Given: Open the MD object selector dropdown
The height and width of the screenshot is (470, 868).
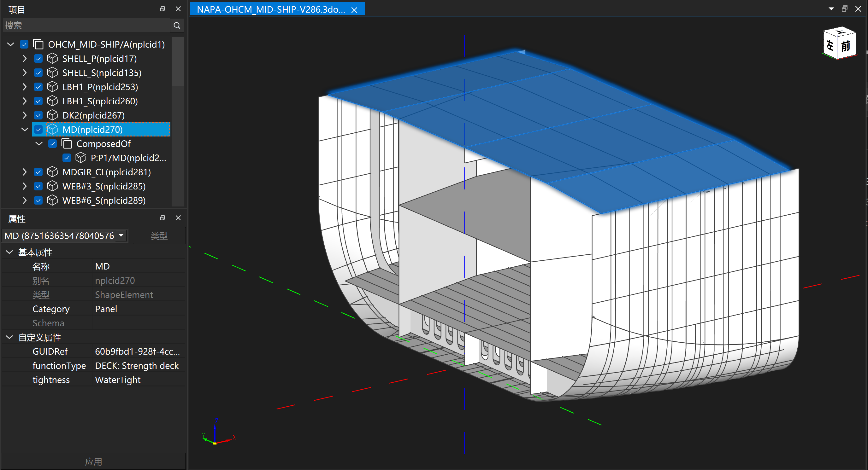Looking at the screenshot, I should 121,236.
